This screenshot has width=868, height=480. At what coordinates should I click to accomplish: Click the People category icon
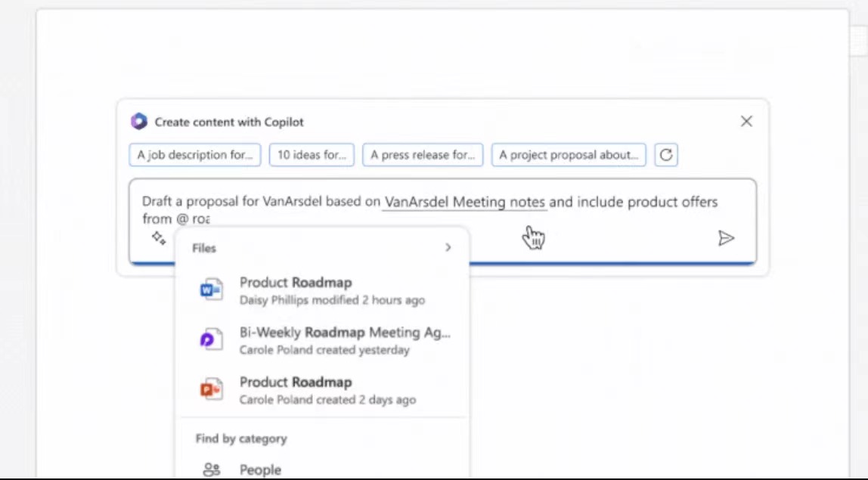coord(212,469)
